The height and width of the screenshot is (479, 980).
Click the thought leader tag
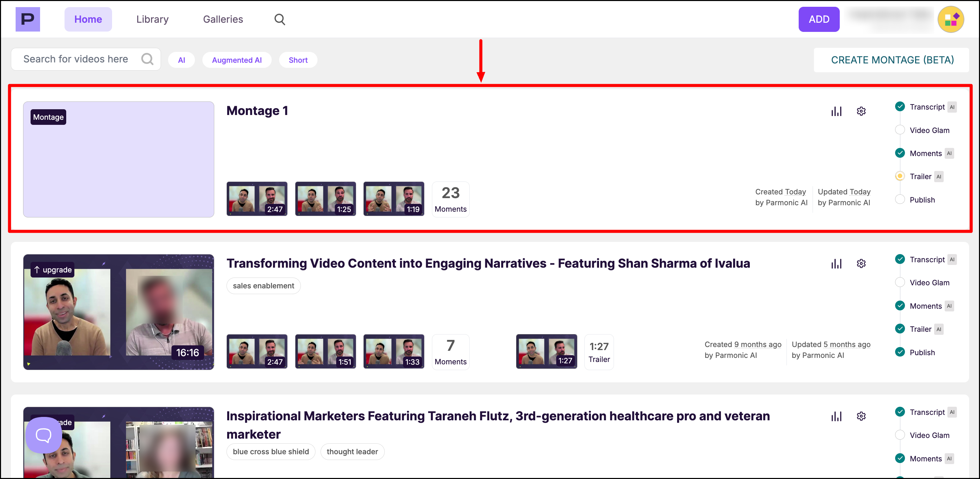[352, 452]
